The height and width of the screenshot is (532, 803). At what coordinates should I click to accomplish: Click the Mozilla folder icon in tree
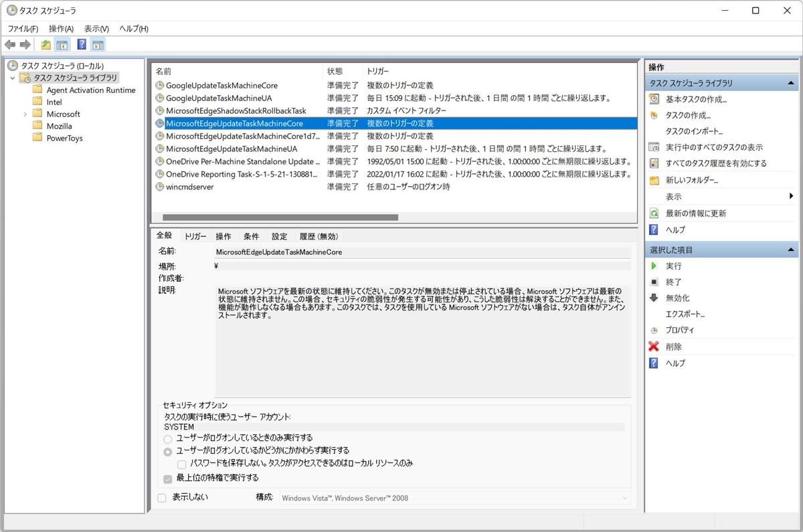point(37,126)
